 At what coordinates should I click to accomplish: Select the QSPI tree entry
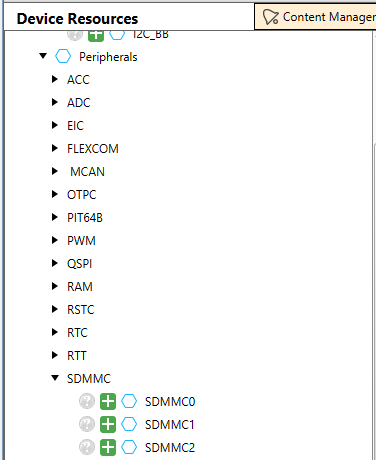[79, 264]
